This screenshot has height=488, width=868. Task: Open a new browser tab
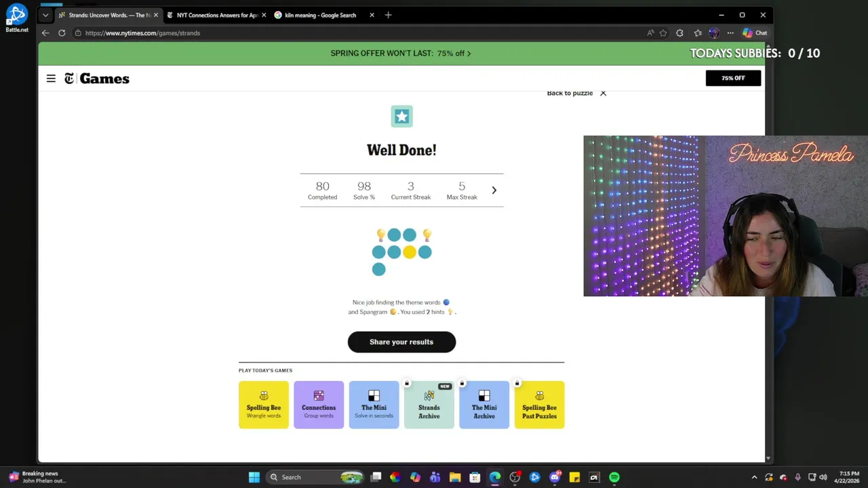click(x=388, y=15)
